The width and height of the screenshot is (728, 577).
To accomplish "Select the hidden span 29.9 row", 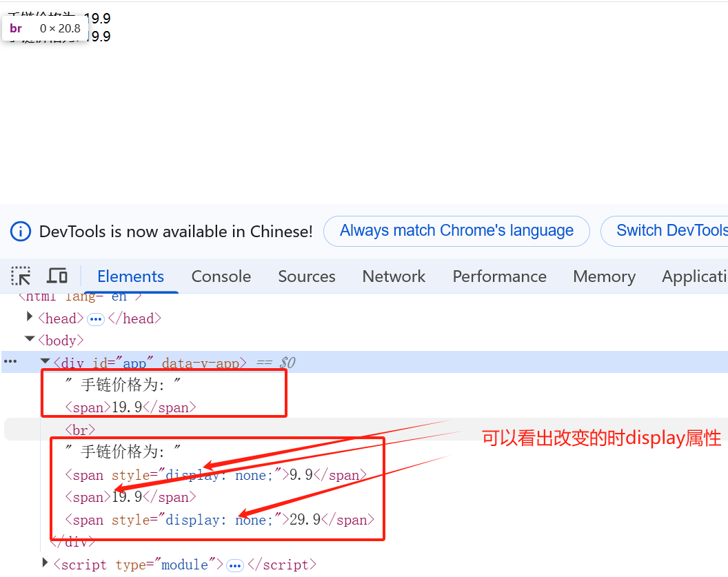I will click(x=220, y=520).
